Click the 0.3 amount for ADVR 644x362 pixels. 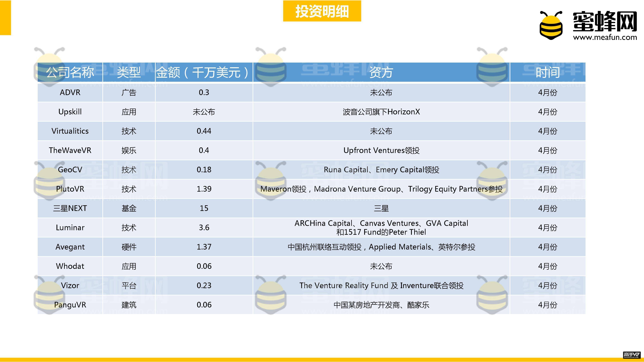204,93
